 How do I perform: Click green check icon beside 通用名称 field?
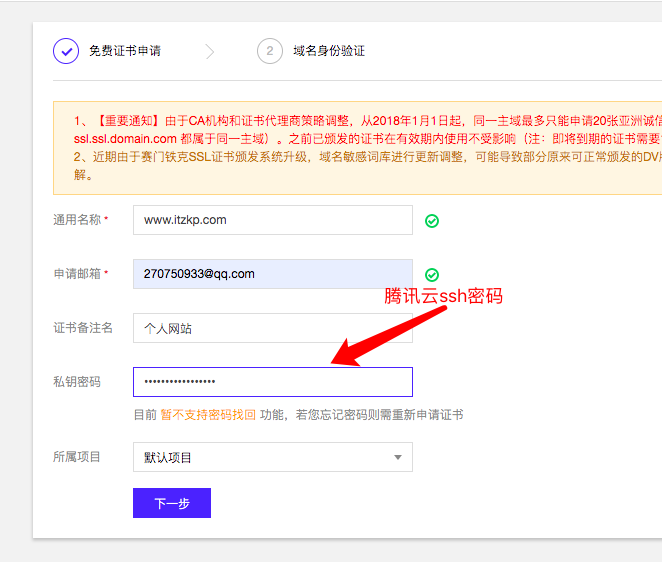point(432,221)
